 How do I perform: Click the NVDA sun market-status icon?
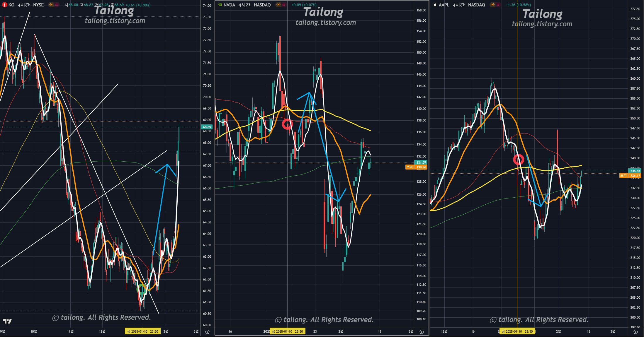pos(278,5)
